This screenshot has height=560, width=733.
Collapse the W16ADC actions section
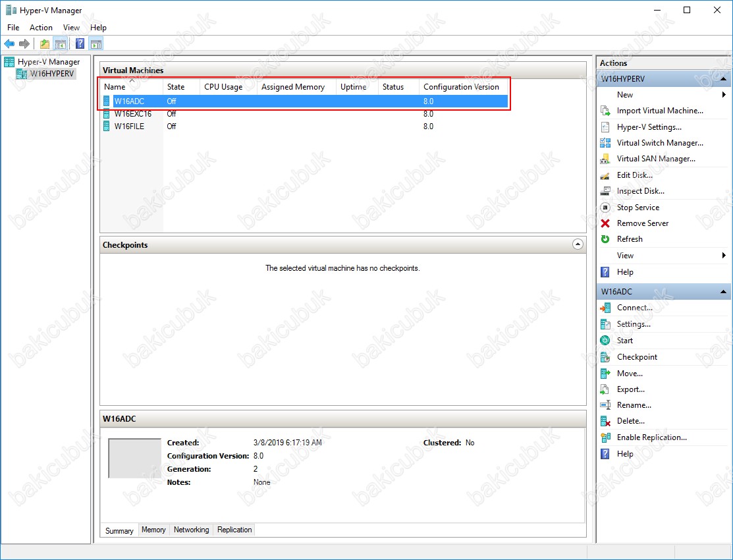(723, 292)
